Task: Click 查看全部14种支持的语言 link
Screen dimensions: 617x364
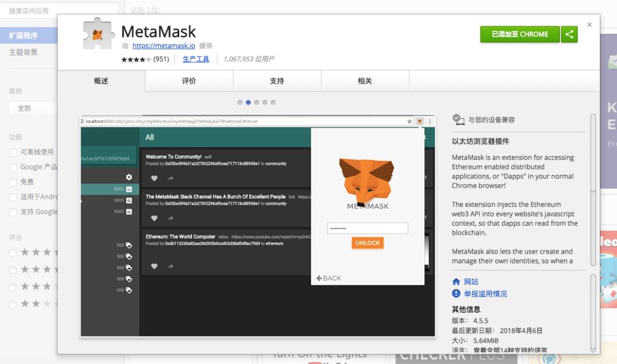Action: pos(510,350)
